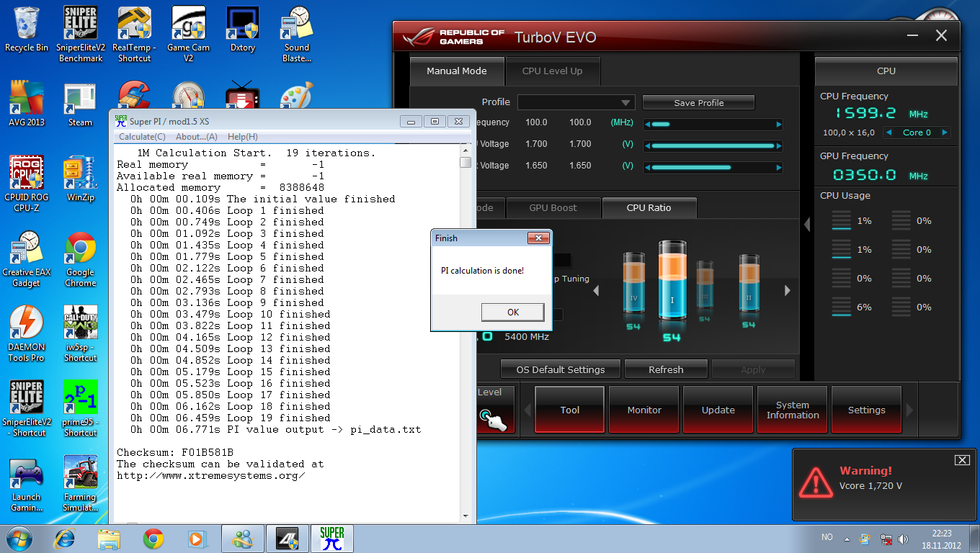
Task: Switch to the AI Suite taskbar button
Action: click(x=288, y=539)
